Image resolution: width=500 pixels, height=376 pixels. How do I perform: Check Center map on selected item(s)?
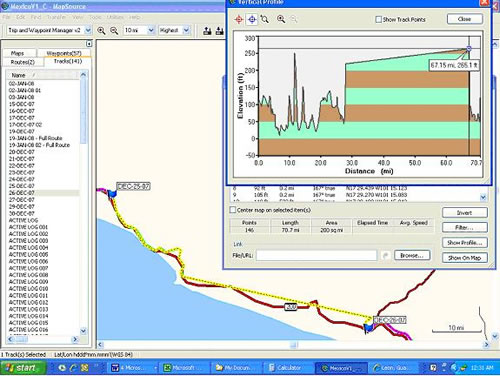pos(233,210)
